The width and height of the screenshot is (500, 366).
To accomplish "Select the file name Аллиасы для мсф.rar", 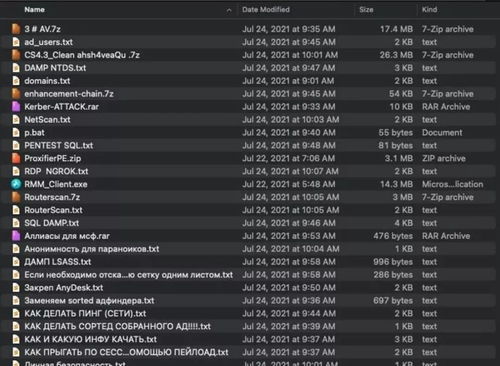I will click(67, 236).
